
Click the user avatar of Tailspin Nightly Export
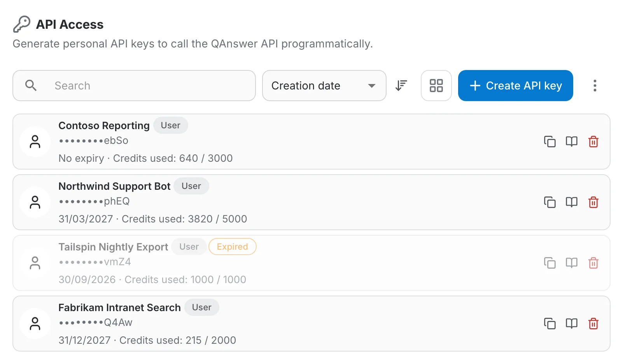(x=35, y=263)
